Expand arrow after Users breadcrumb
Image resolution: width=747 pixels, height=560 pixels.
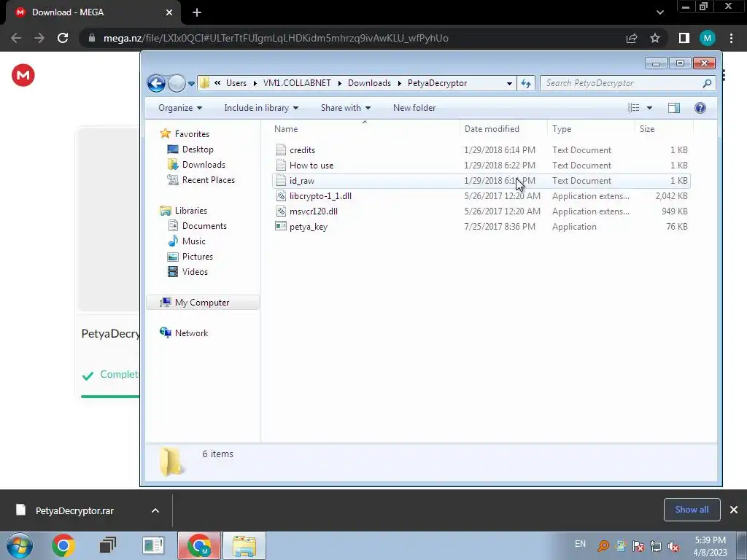pyautogui.click(x=255, y=83)
